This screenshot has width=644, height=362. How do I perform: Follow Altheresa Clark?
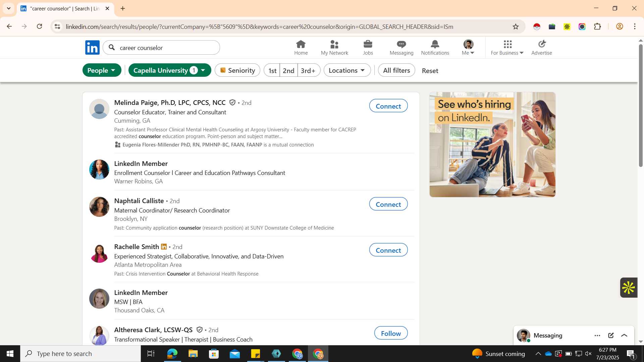pos(391,333)
